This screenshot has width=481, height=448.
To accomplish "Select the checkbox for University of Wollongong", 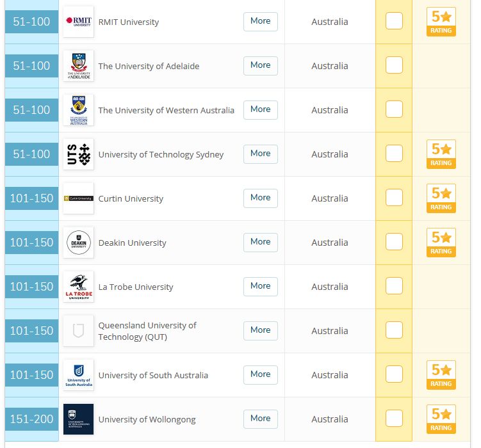I will click(x=394, y=418).
